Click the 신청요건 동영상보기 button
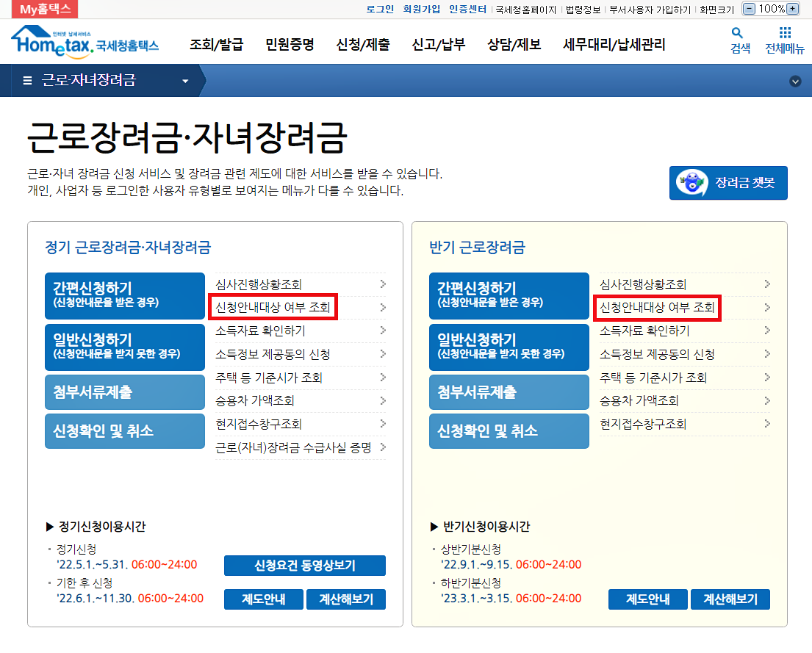Image resolution: width=812 pixels, height=653 pixels. click(305, 566)
